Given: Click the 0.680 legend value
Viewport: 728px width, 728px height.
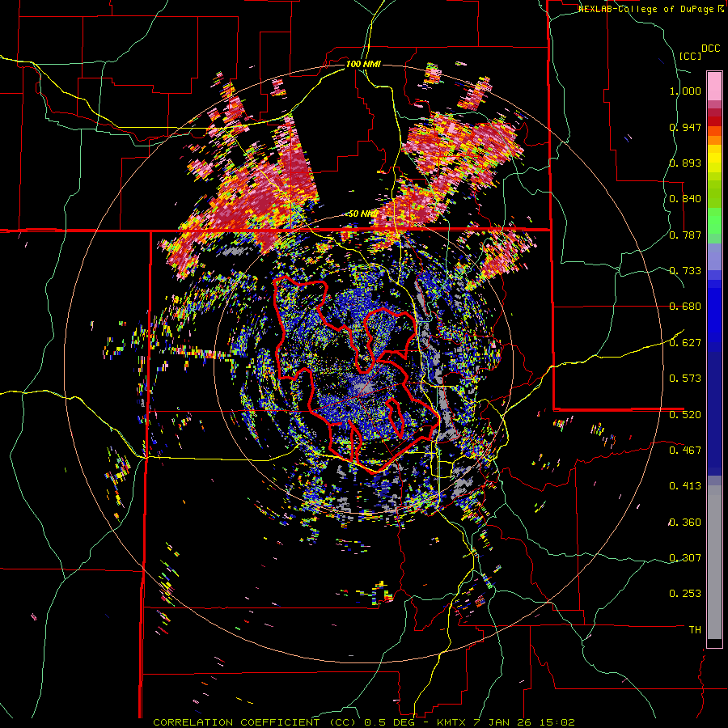Looking at the screenshot, I should point(685,307).
